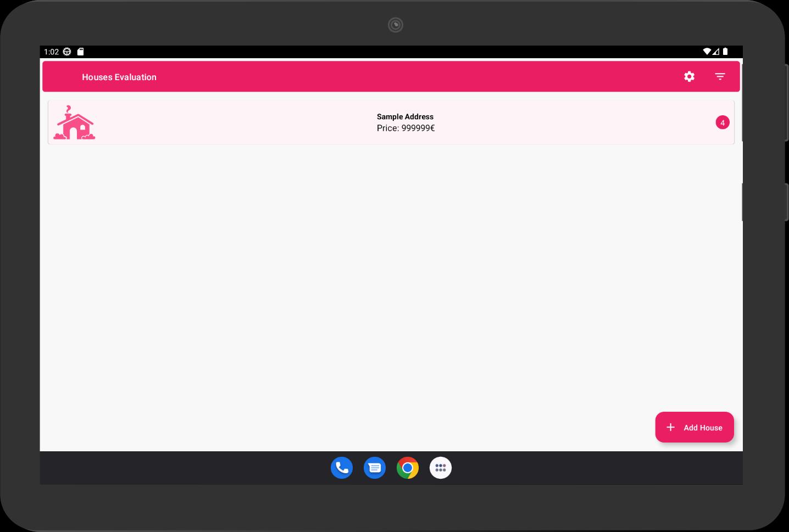Tap the 1:02 clock in status bar

click(x=51, y=52)
